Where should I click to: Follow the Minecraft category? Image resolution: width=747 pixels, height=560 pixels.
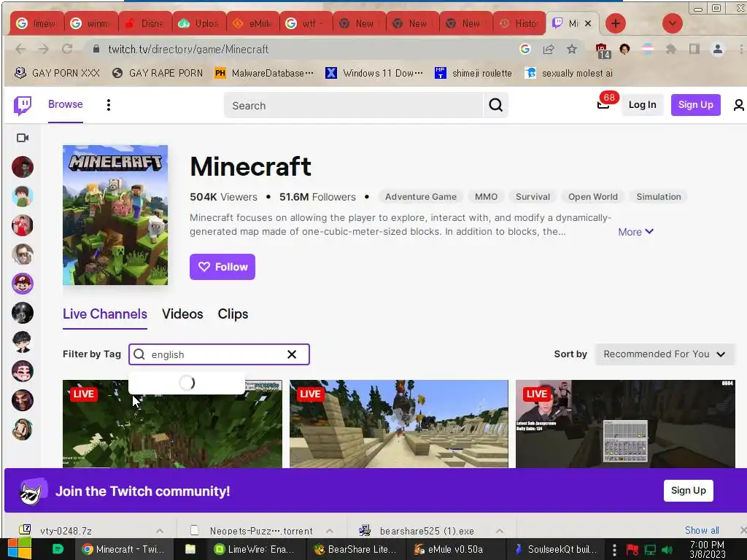pyautogui.click(x=222, y=267)
